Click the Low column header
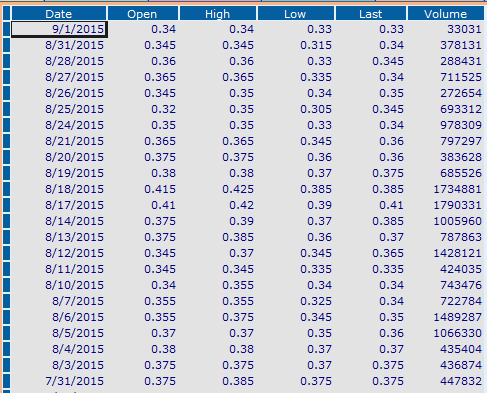This screenshot has width=487, height=393. point(296,14)
